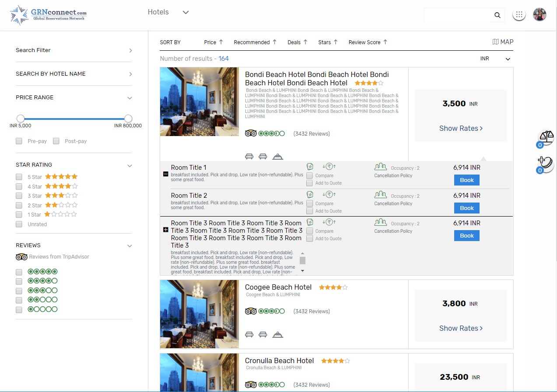Screen dimensions: 557x392
Task: Open the MAP view icon
Action: pyautogui.click(x=503, y=42)
